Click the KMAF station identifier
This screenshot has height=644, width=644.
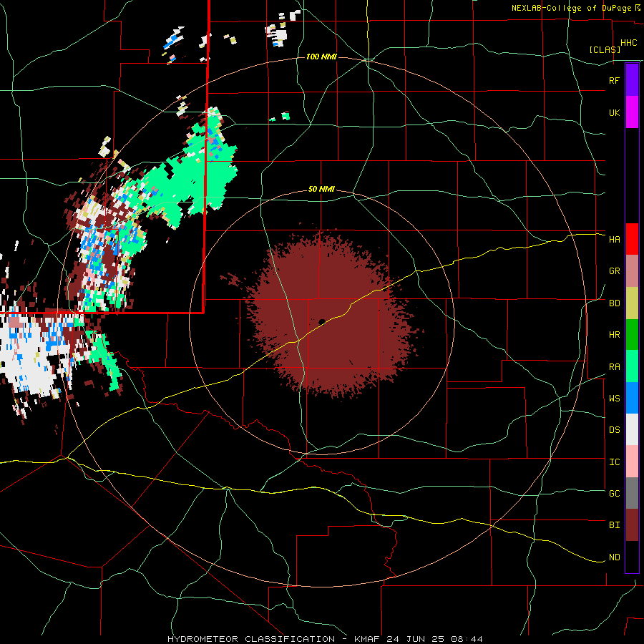pos(368,639)
